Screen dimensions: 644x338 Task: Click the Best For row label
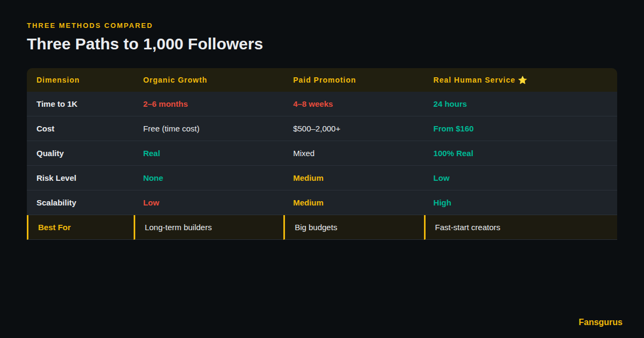54,227
